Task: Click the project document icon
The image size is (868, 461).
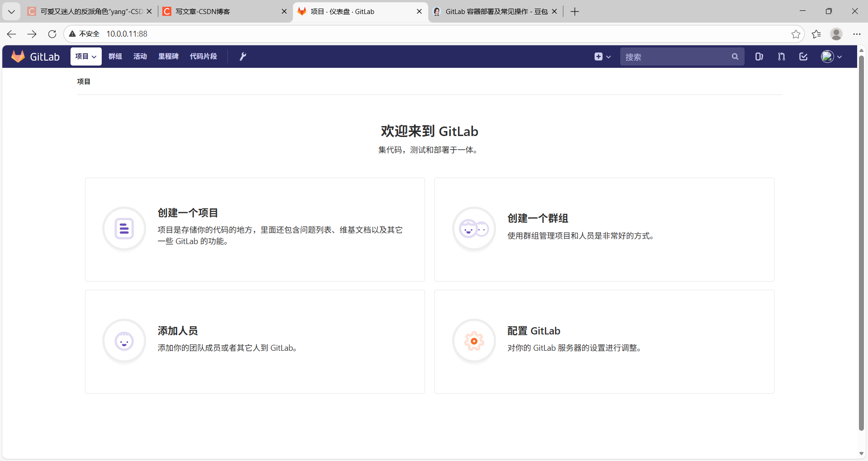Action: coord(124,229)
